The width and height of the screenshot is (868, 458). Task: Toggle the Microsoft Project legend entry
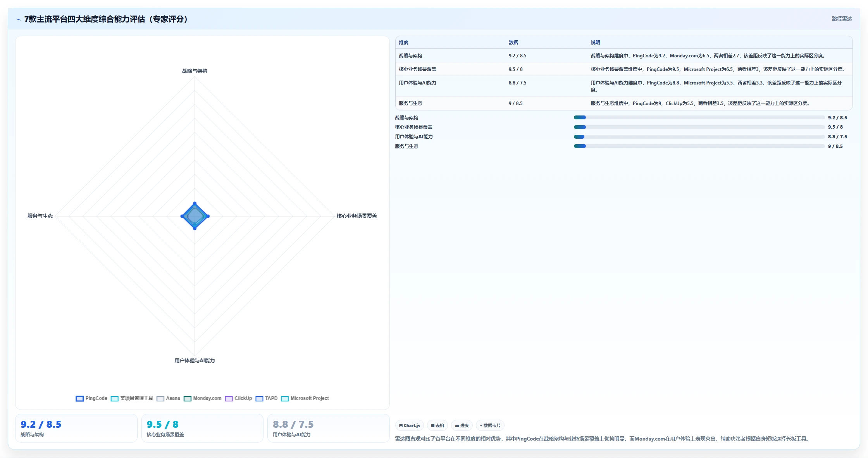[305, 398]
